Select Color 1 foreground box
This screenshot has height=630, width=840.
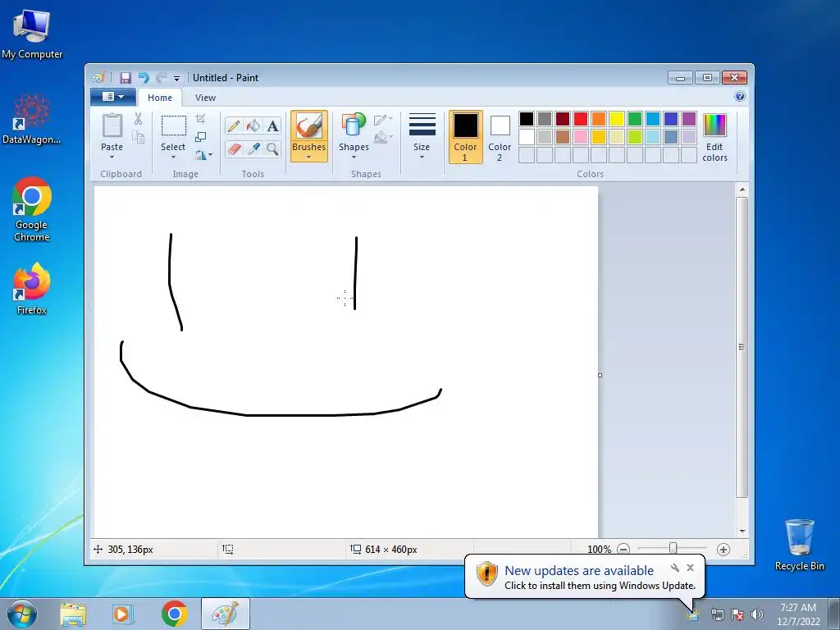(466, 137)
